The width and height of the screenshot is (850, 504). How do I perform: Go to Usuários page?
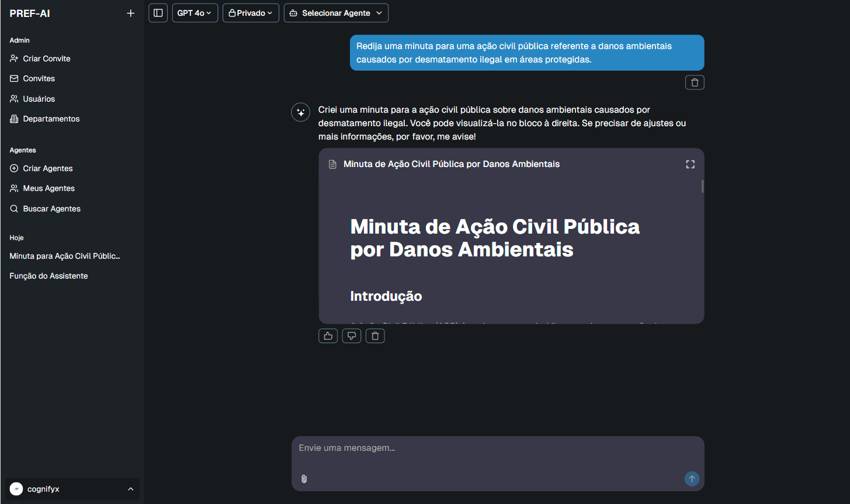click(39, 99)
